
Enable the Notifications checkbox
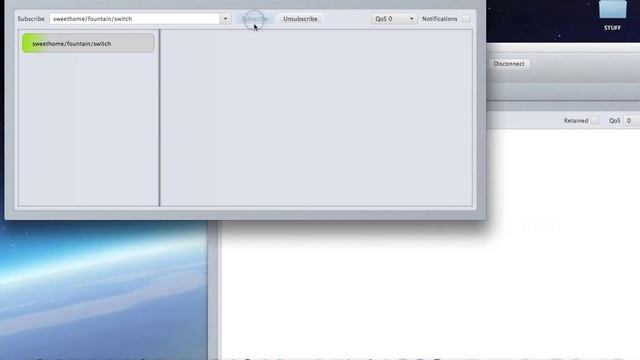point(466,19)
